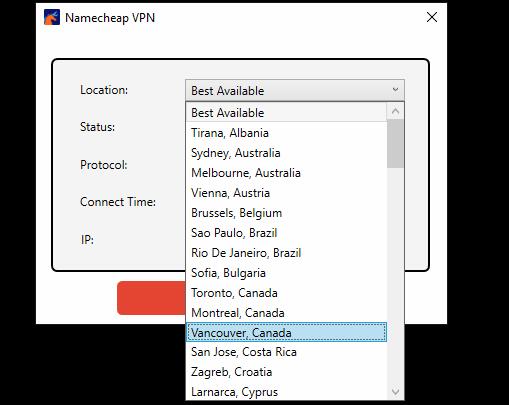This screenshot has height=405, width=509.
Task: Choose Sofia, Bulgaria location
Action: tap(286, 273)
